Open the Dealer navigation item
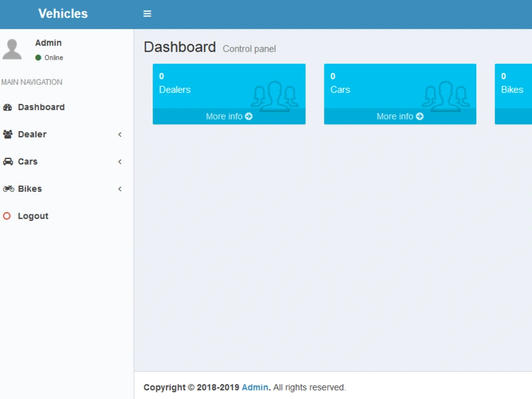Screen dimensions: 532x399 click(66, 135)
